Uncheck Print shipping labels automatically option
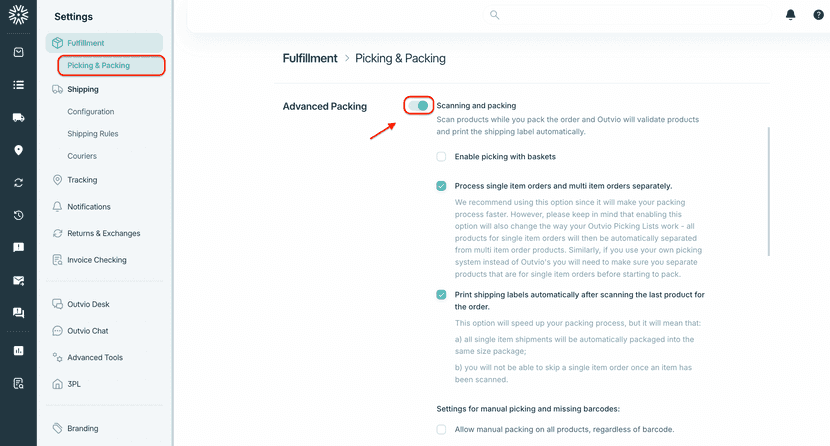Image resolution: width=830 pixels, height=446 pixels. pos(441,295)
